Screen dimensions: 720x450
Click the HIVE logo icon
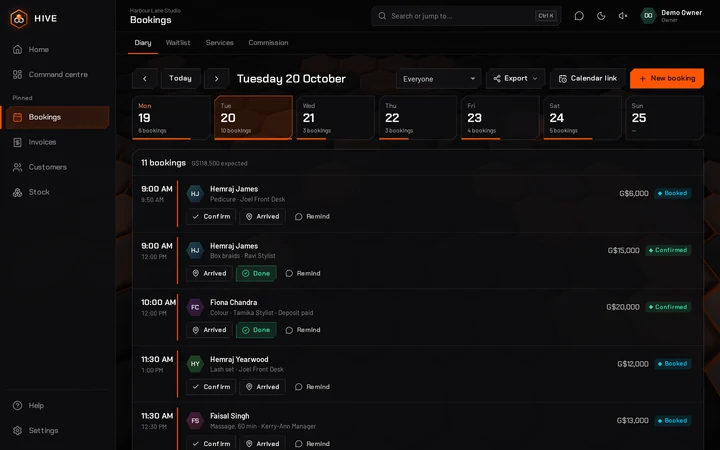[x=19, y=19]
